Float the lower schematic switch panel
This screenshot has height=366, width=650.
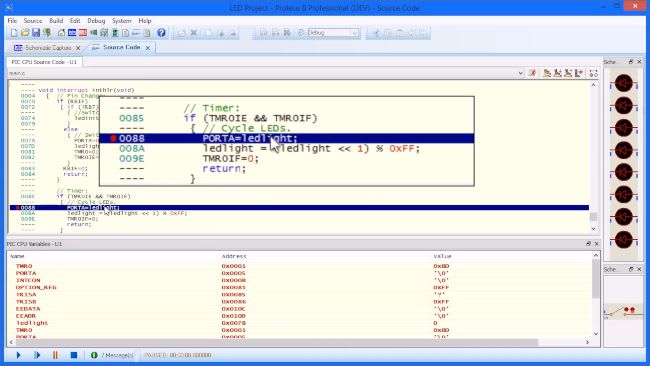click(x=631, y=269)
